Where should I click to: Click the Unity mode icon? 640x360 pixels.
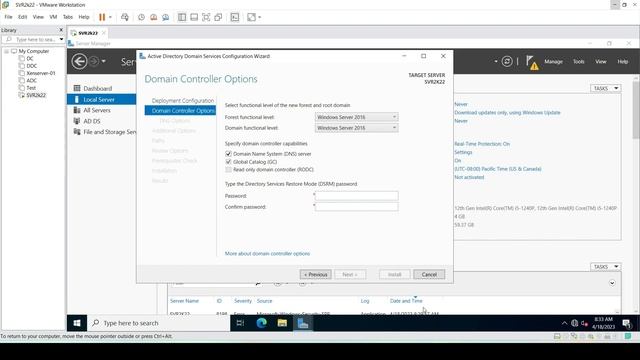point(218,17)
